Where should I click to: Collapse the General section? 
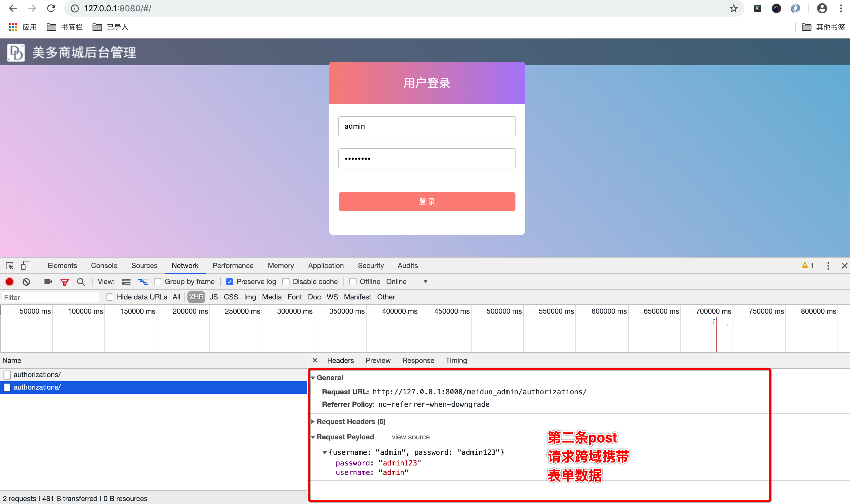(x=313, y=378)
